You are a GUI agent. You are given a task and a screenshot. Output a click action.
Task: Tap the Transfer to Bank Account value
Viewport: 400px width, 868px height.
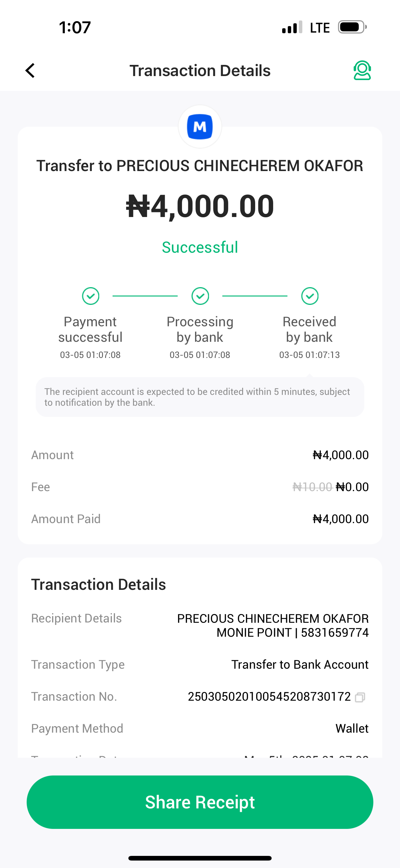(x=300, y=664)
